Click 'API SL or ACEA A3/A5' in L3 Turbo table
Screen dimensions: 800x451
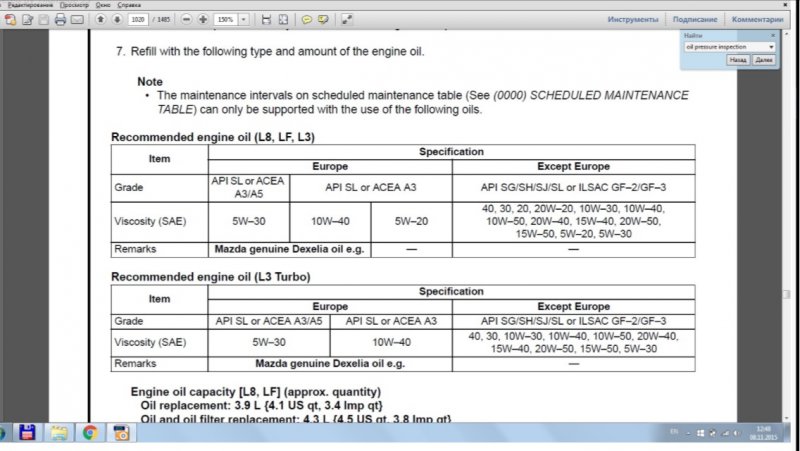(269, 321)
